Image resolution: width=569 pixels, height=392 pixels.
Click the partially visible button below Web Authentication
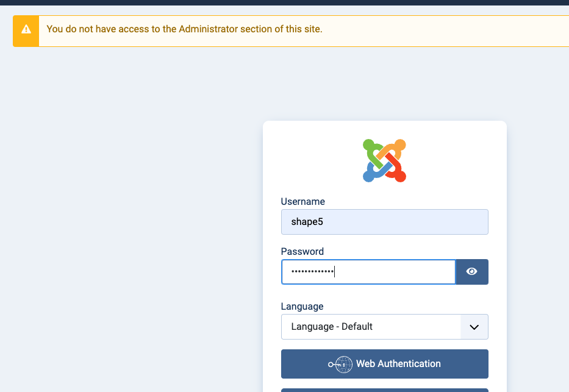[384, 390]
